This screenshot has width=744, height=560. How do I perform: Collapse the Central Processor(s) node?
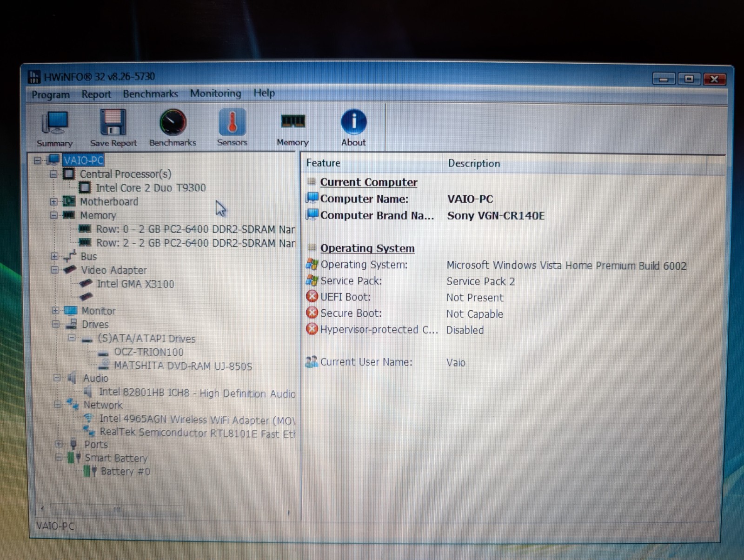pyautogui.click(x=53, y=174)
